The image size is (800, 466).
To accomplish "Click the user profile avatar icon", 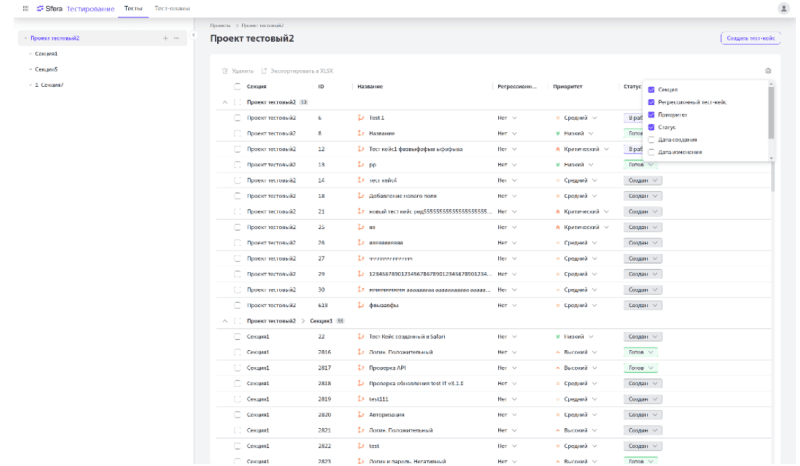I will point(784,8).
